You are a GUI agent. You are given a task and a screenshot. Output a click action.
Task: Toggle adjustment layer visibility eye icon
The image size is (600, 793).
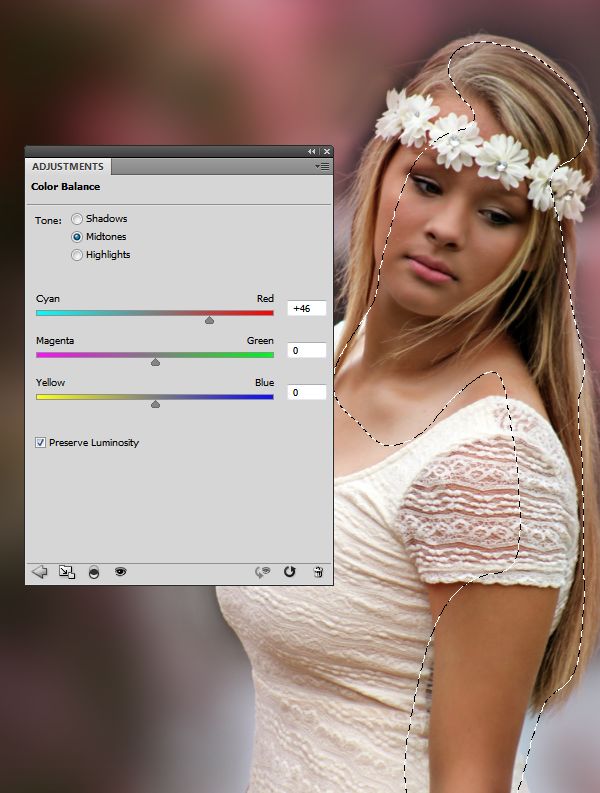coord(120,571)
